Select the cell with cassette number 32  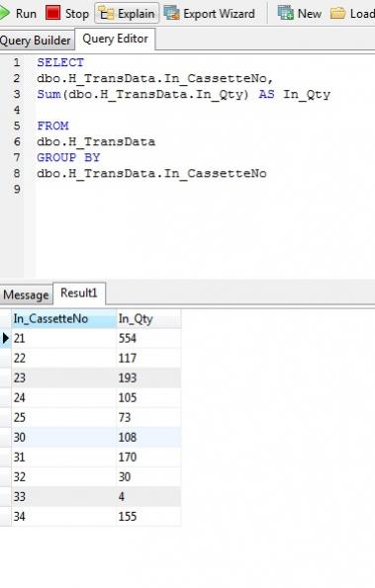pos(63,477)
